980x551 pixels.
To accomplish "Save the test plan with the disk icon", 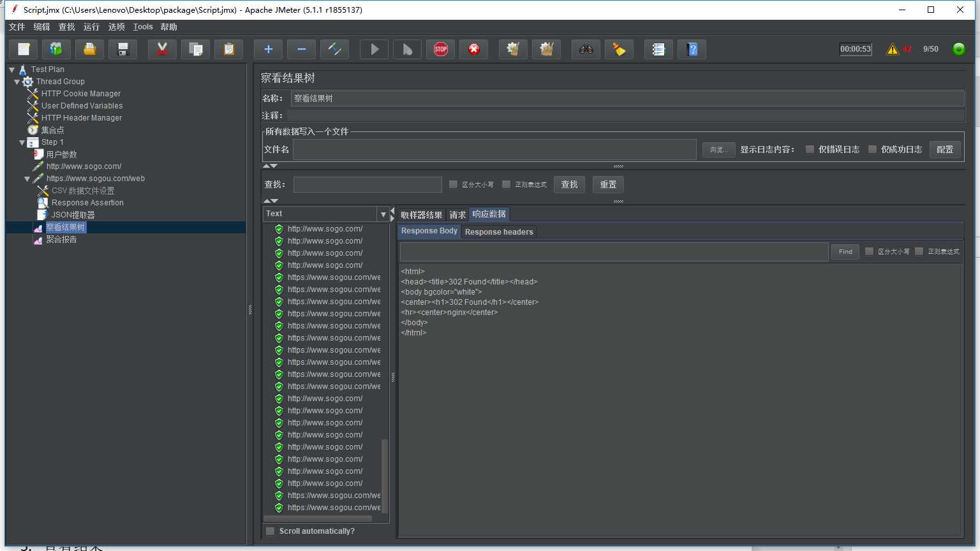I will click(x=123, y=49).
